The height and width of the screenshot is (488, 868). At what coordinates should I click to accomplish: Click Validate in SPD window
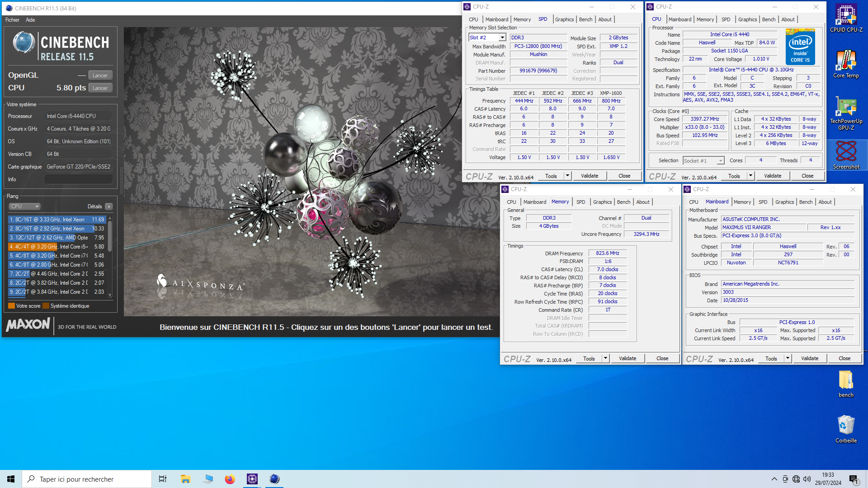click(x=590, y=176)
